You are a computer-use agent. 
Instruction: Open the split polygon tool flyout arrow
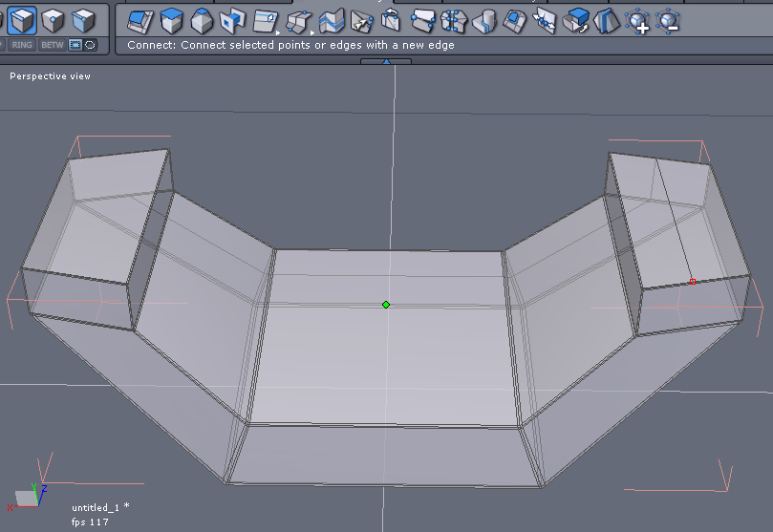point(312,33)
